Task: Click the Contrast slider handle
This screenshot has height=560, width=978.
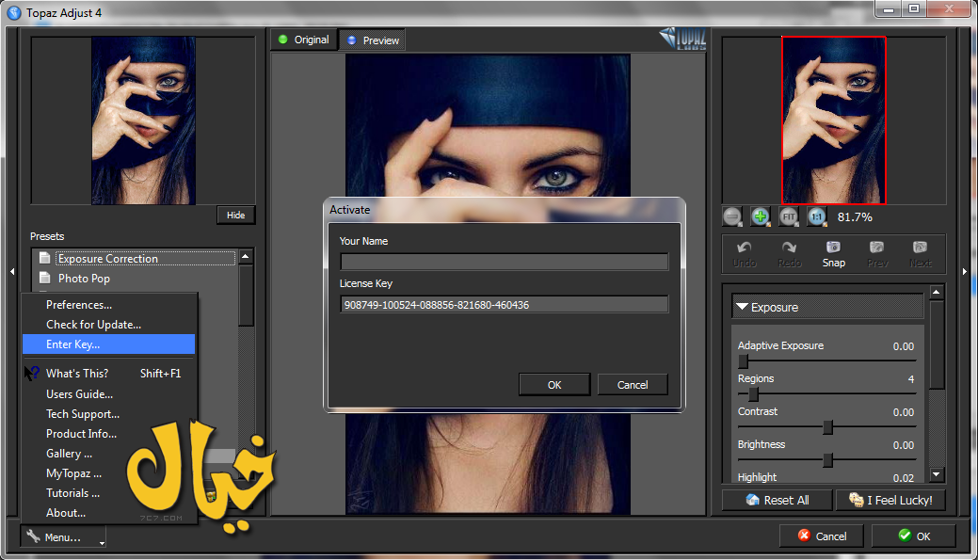Action: point(827,427)
